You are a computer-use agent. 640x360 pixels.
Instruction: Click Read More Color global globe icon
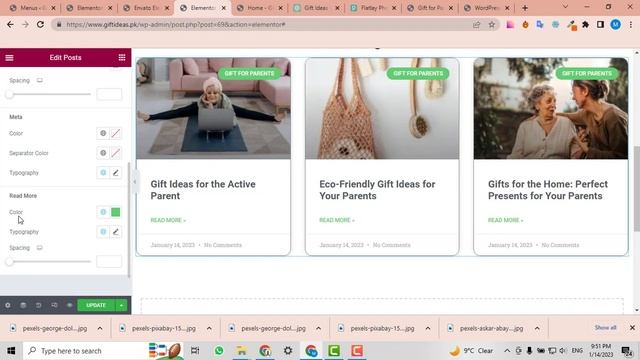coord(103,212)
